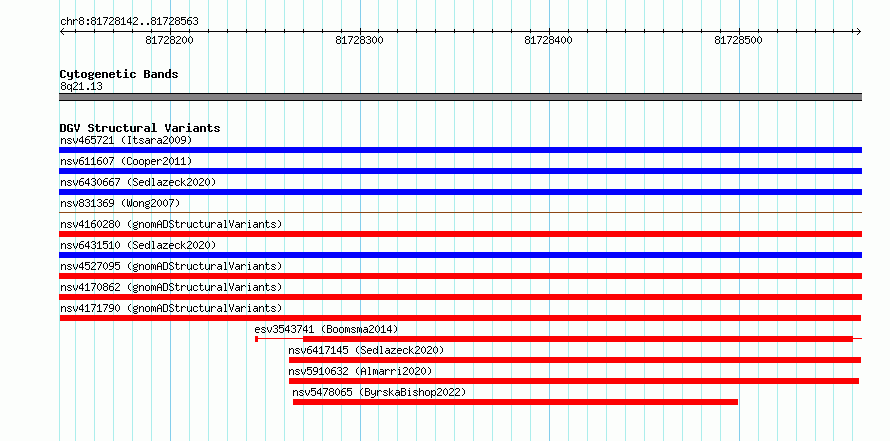The image size is (890, 441).
Task: Select the red bar under nsv4527095
Action: [x=460, y=276]
